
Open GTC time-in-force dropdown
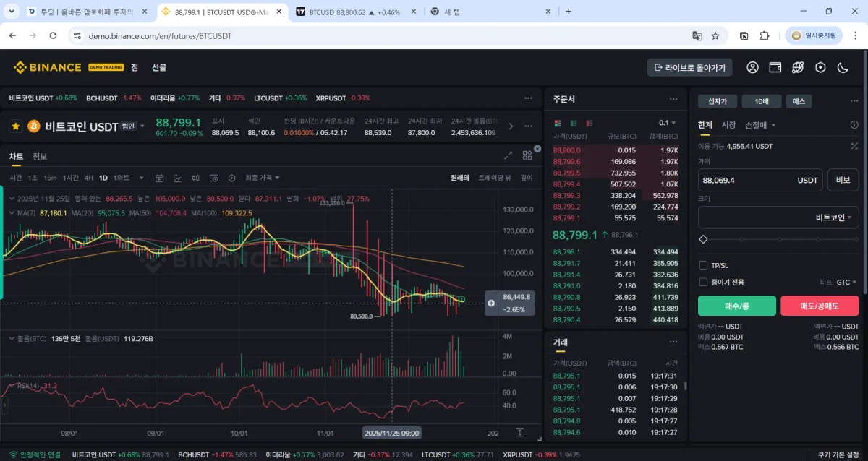click(846, 282)
